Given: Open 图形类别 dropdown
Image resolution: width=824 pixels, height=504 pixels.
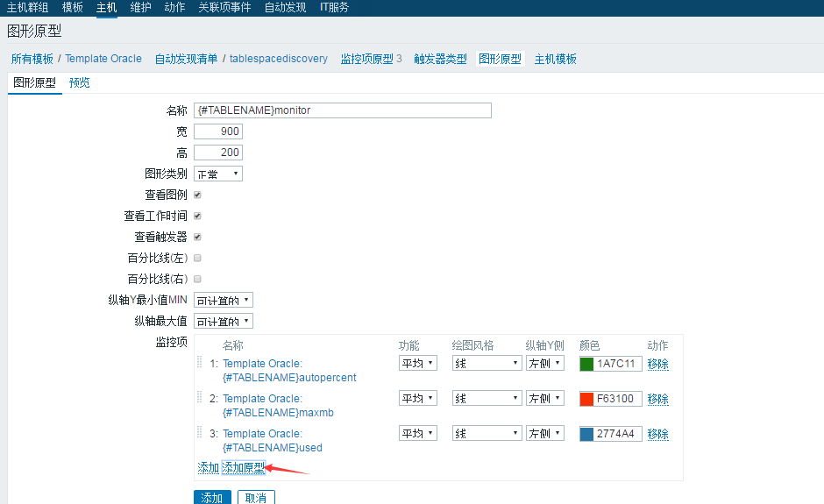Looking at the screenshot, I should coord(218,174).
